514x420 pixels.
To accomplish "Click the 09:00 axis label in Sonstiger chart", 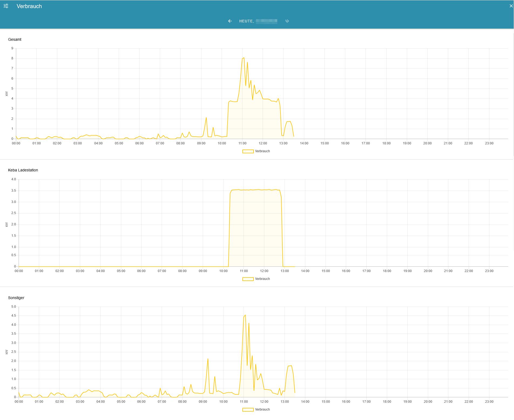I will 203,402.
